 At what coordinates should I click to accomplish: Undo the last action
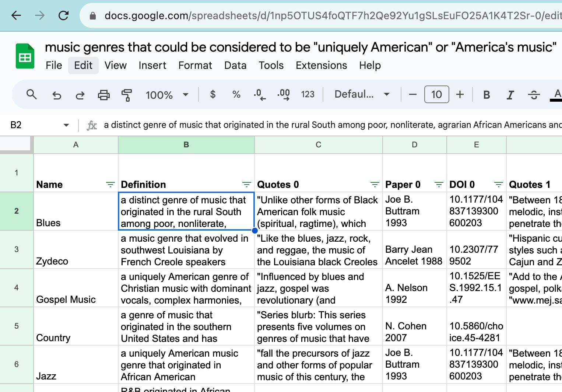click(x=56, y=95)
